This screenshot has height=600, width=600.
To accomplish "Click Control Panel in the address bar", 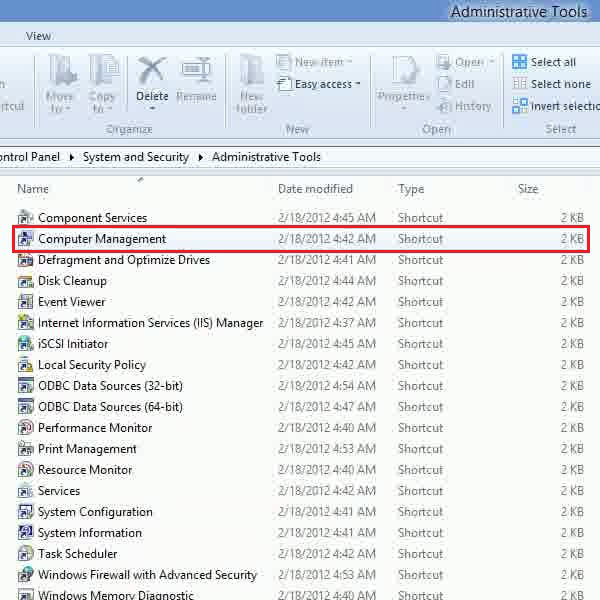I will (x=30, y=157).
